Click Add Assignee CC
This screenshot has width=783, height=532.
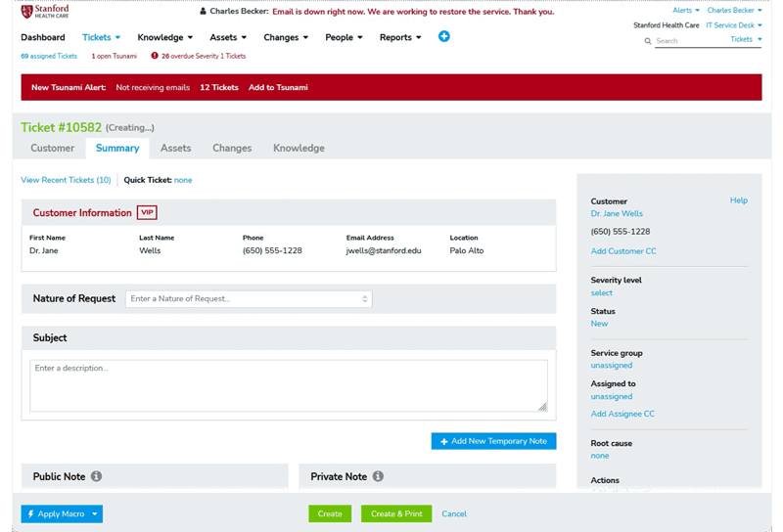click(622, 414)
